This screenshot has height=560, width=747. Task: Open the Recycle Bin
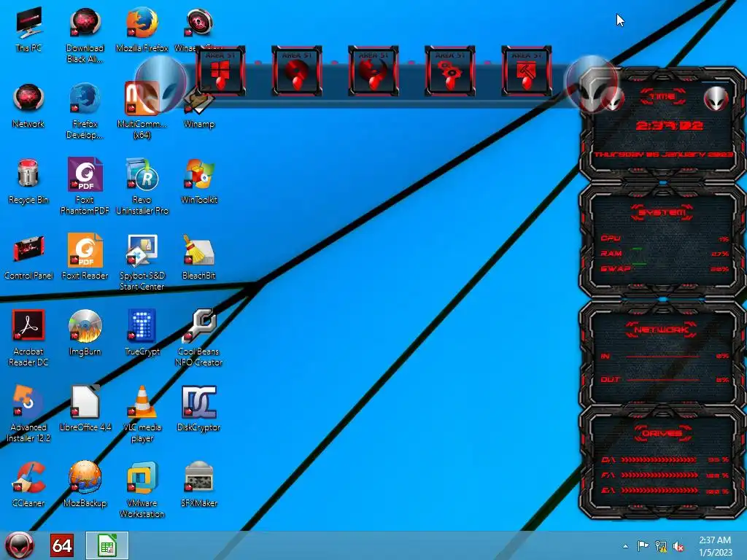coord(28,182)
